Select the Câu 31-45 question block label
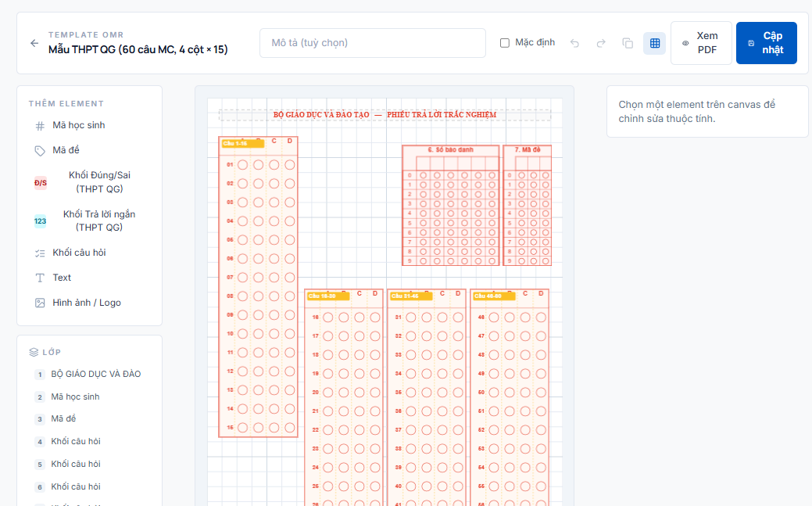This screenshot has height=506, width=812. pos(411,296)
